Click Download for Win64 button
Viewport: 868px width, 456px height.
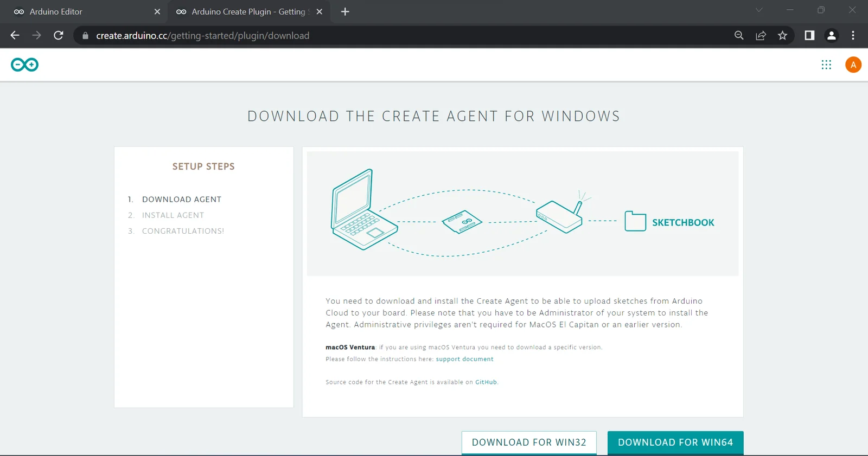click(x=675, y=442)
